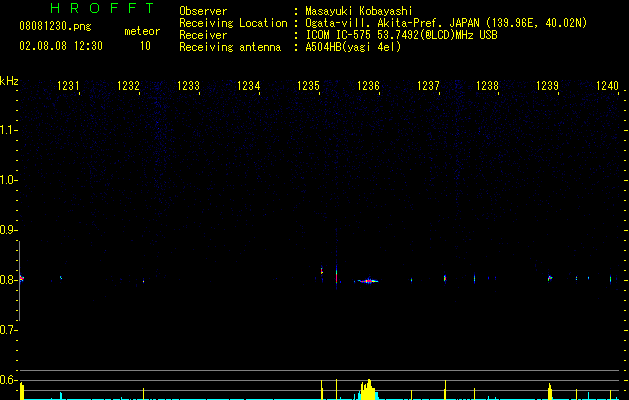This screenshot has height=400, width=629.
Task: Click the 1240 time marker
Action: pos(607,85)
